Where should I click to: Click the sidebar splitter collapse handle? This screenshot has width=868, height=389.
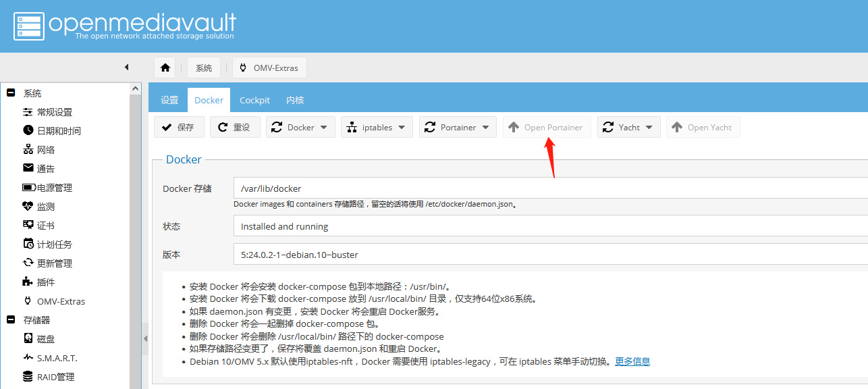(145, 339)
